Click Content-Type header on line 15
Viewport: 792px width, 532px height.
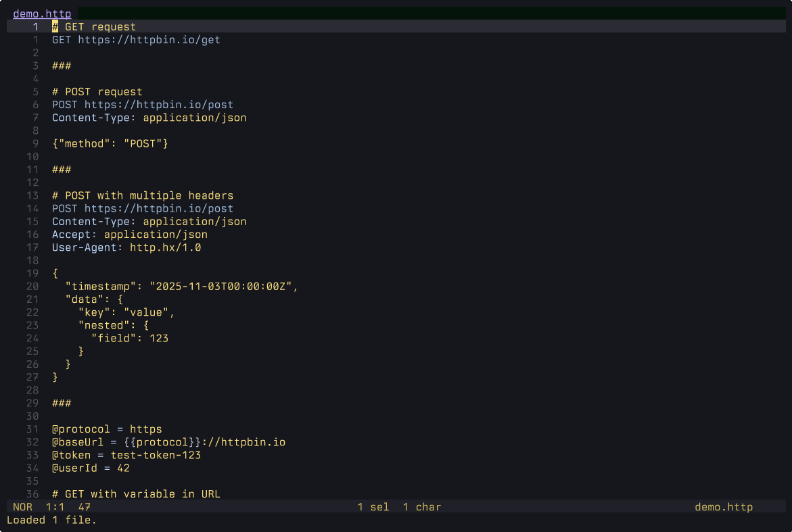149,222
